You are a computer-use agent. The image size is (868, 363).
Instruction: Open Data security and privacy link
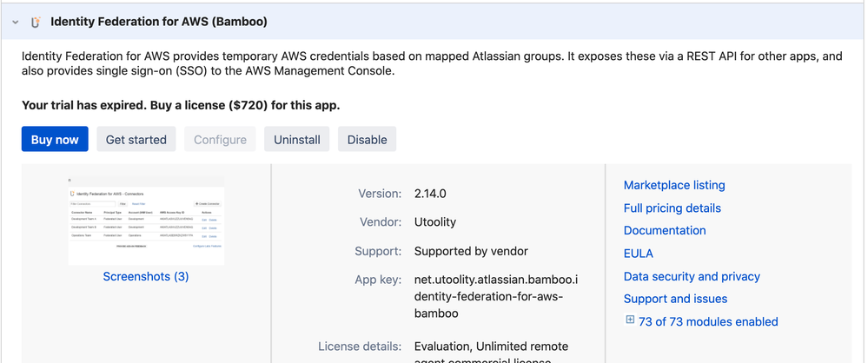692,276
